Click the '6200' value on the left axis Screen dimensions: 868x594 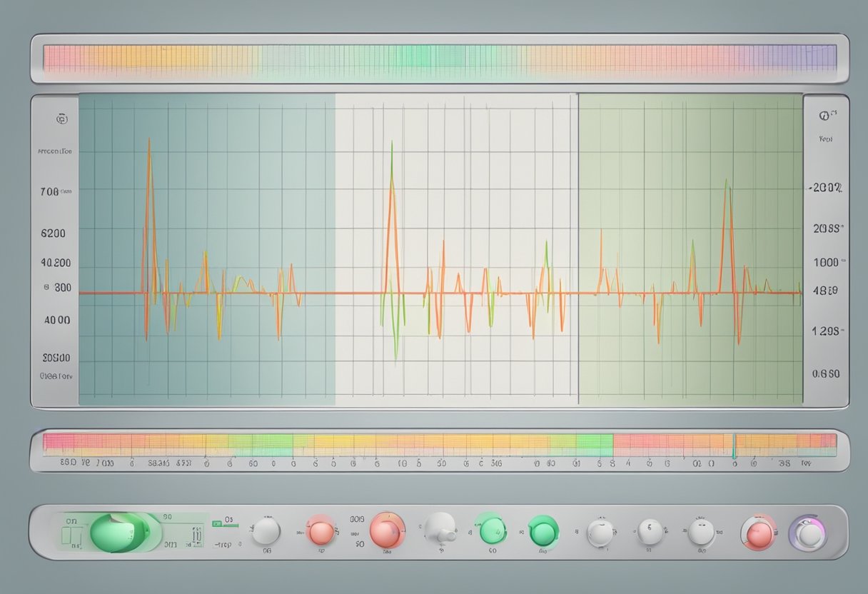tap(54, 233)
